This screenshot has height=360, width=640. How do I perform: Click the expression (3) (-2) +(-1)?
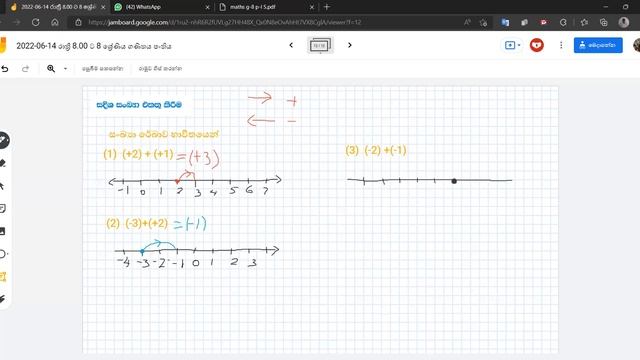click(x=376, y=150)
